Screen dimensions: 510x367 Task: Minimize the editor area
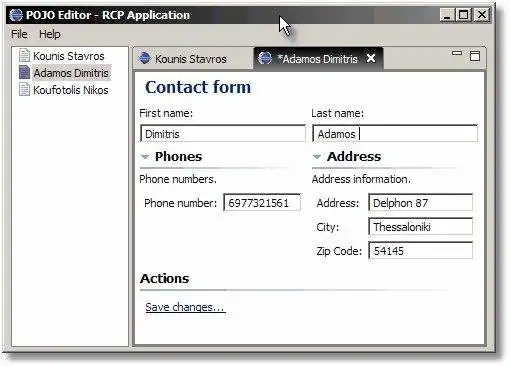(x=457, y=53)
